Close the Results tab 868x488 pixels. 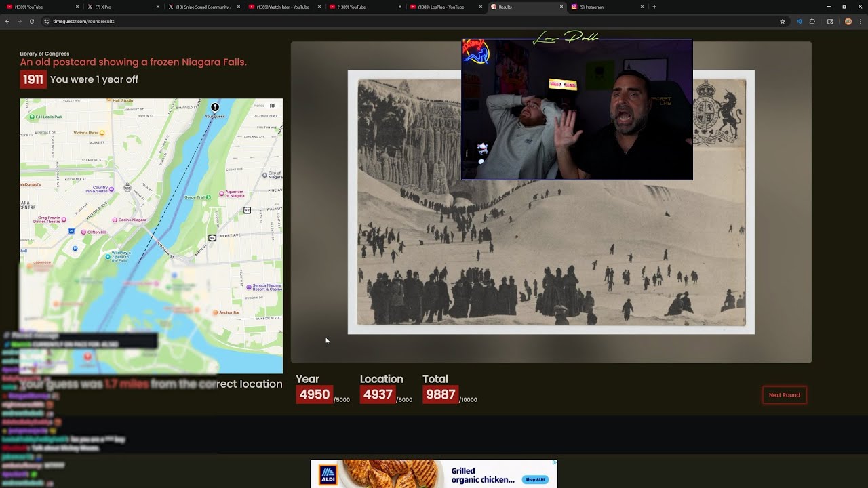click(561, 7)
